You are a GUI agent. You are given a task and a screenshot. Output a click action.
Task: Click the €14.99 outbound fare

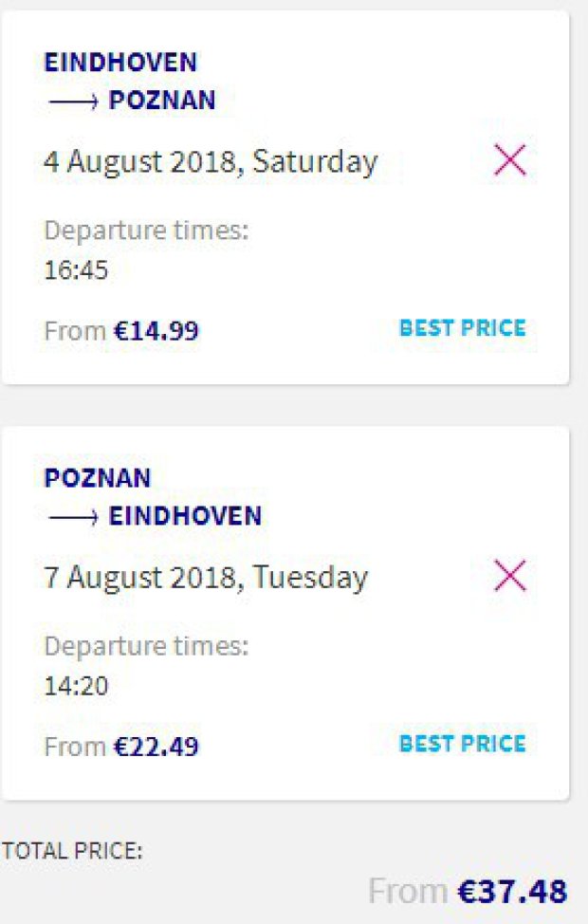click(x=156, y=331)
